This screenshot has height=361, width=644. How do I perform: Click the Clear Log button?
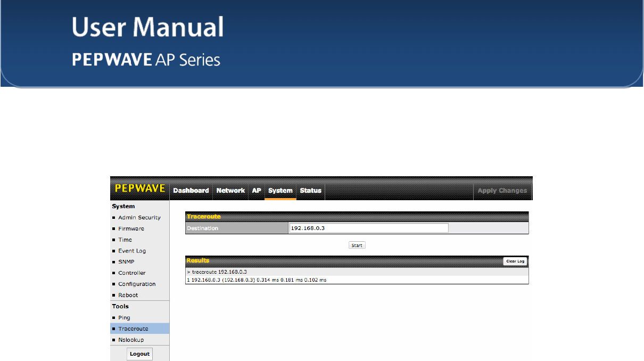(x=515, y=261)
